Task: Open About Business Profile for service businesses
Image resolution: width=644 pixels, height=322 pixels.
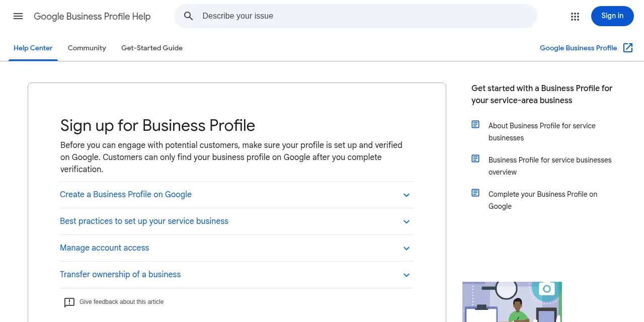Action: 542,132
